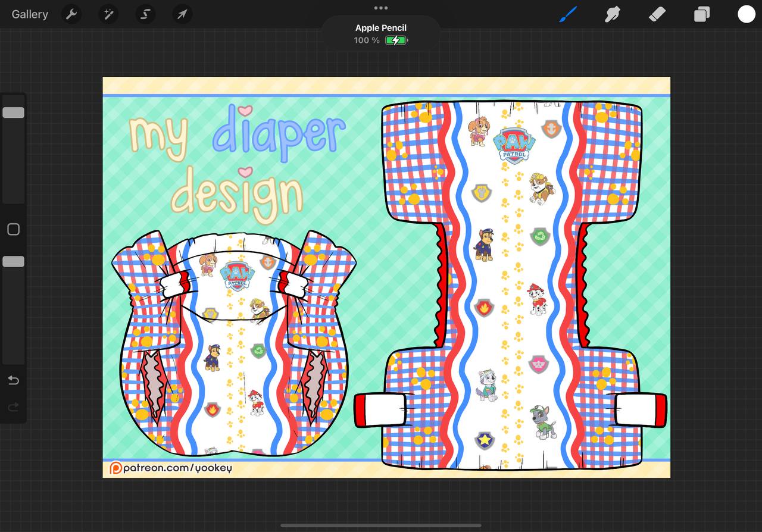The image size is (762, 532).
Task: Tap the three-dot multitasking menu
Action: (381, 8)
